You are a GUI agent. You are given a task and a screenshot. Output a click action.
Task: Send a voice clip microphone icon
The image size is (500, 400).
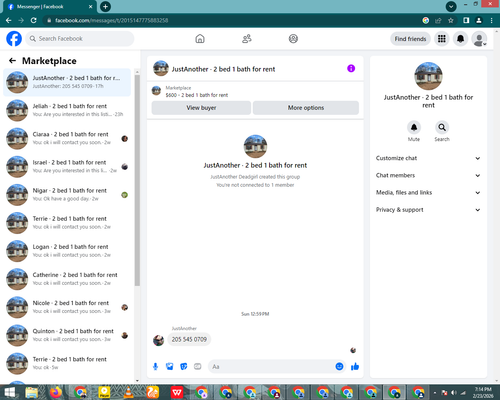click(155, 367)
